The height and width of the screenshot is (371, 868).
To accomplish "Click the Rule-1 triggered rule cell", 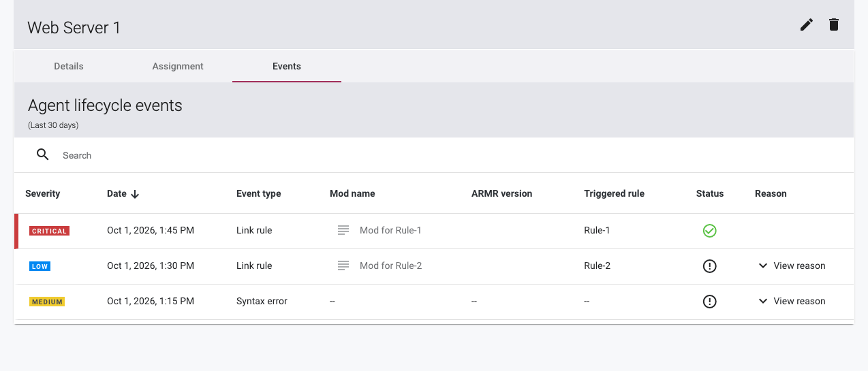I will tap(597, 230).
